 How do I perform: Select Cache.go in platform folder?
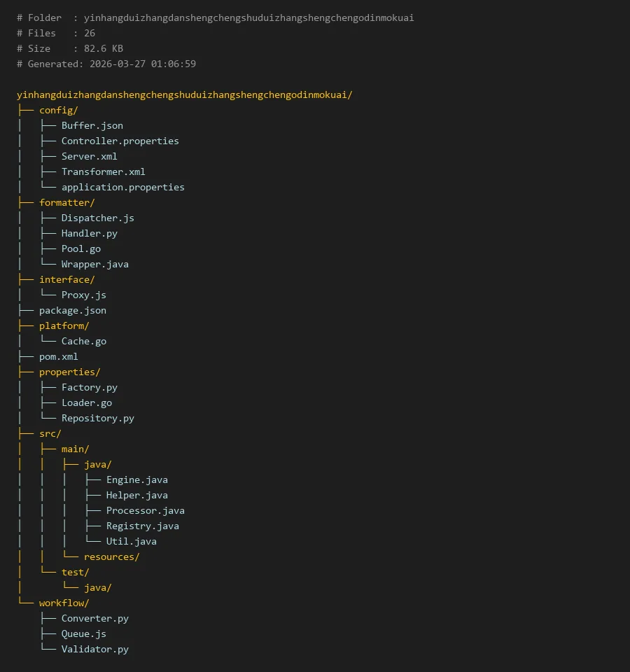point(83,341)
